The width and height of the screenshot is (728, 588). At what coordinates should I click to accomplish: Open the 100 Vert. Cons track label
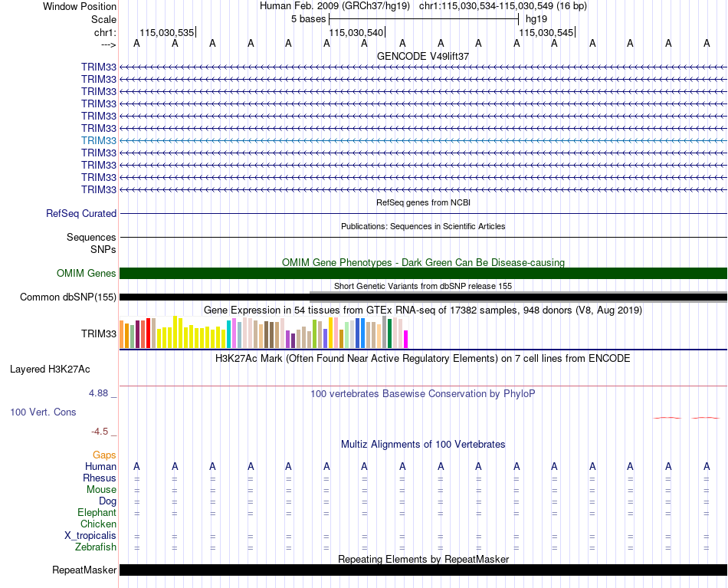(x=43, y=412)
